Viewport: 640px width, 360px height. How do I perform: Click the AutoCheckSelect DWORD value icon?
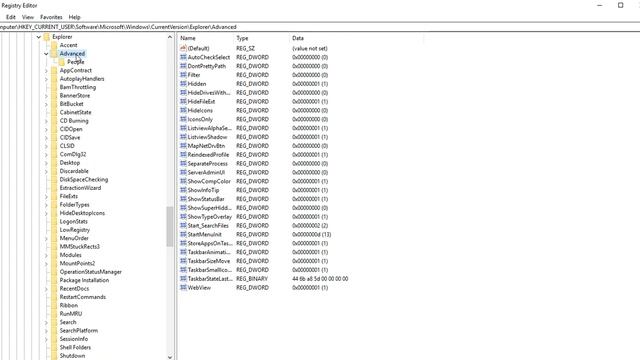(183, 57)
